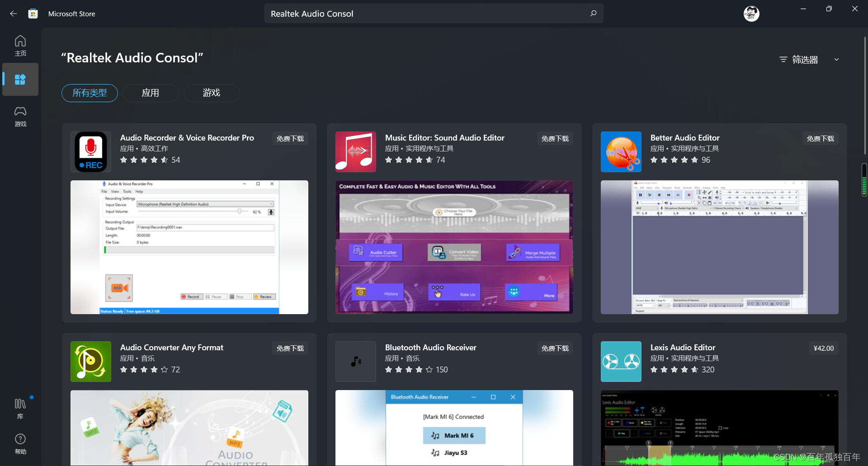Click the Audio Converter Any Format title
Image resolution: width=868 pixels, height=466 pixels.
pos(172,348)
